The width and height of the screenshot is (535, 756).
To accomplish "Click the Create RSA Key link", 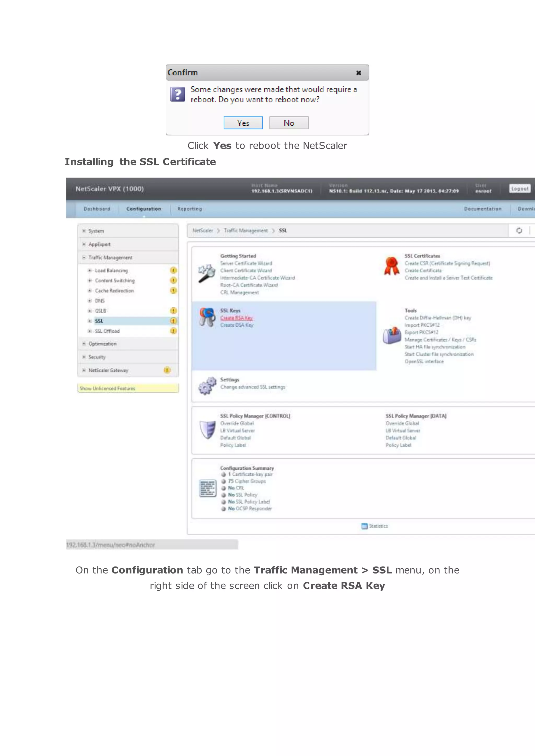I will (236, 318).
